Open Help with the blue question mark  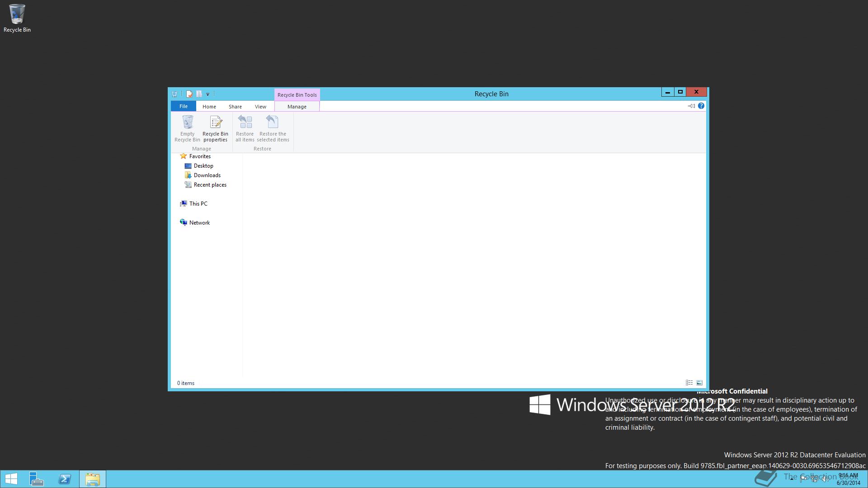point(701,106)
